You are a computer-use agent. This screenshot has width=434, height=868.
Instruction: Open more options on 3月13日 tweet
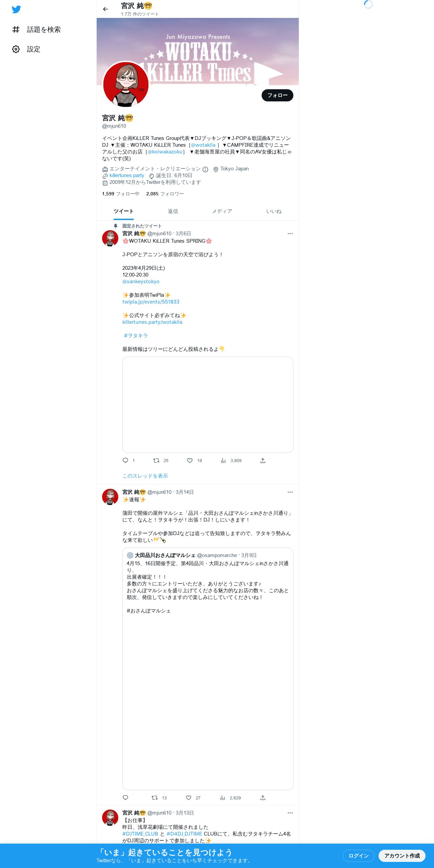(290, 813)
